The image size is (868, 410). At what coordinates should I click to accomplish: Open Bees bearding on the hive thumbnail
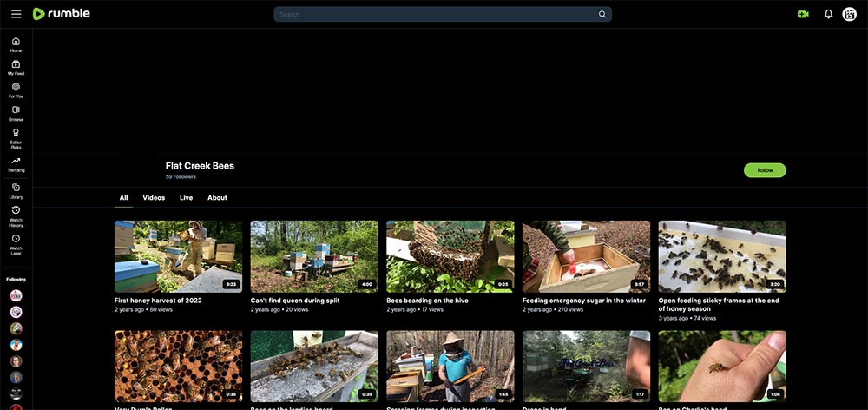(450, 256)
